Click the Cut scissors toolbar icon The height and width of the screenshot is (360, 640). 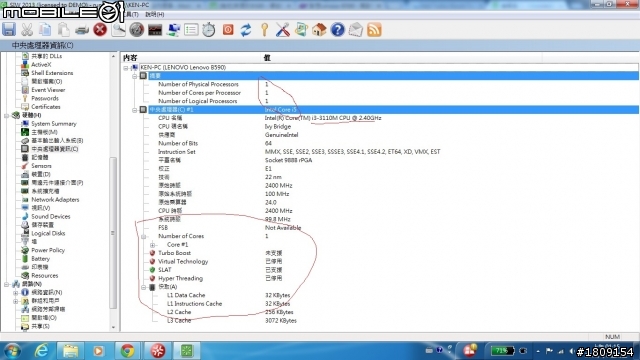(27, 30)
